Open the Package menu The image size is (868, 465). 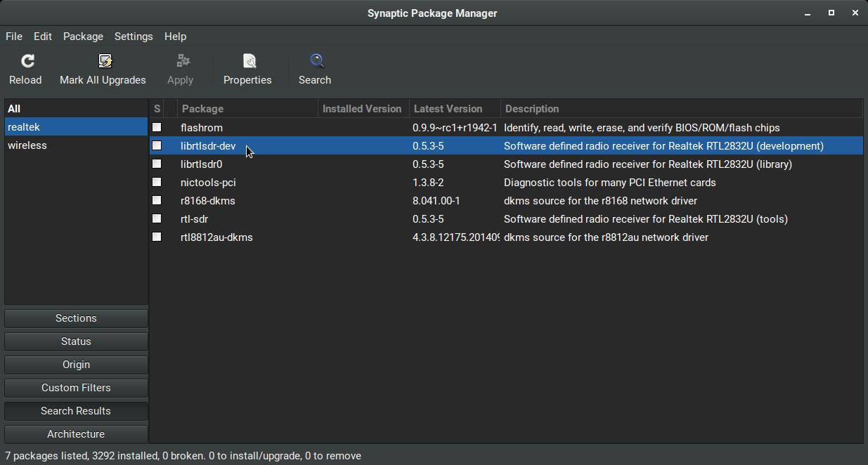click(x=83, y=37)
